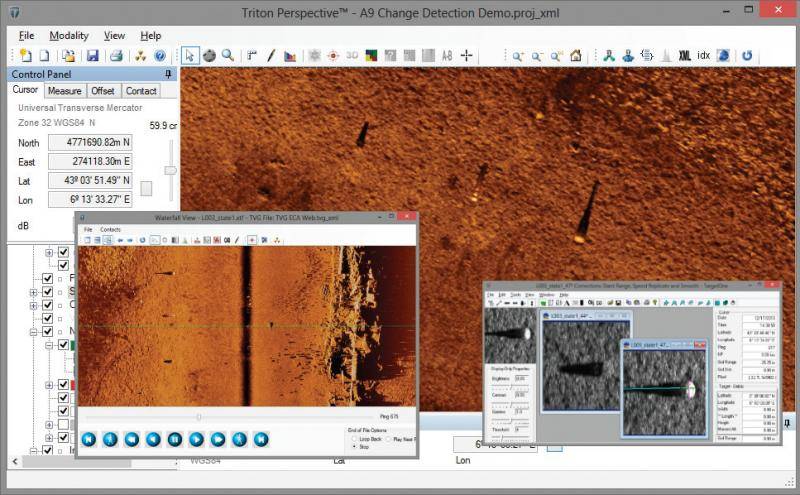Screen dimensions: 800x495
Task: Select Loop Back radio in Waterfall View
Action: tap(354, 439)
